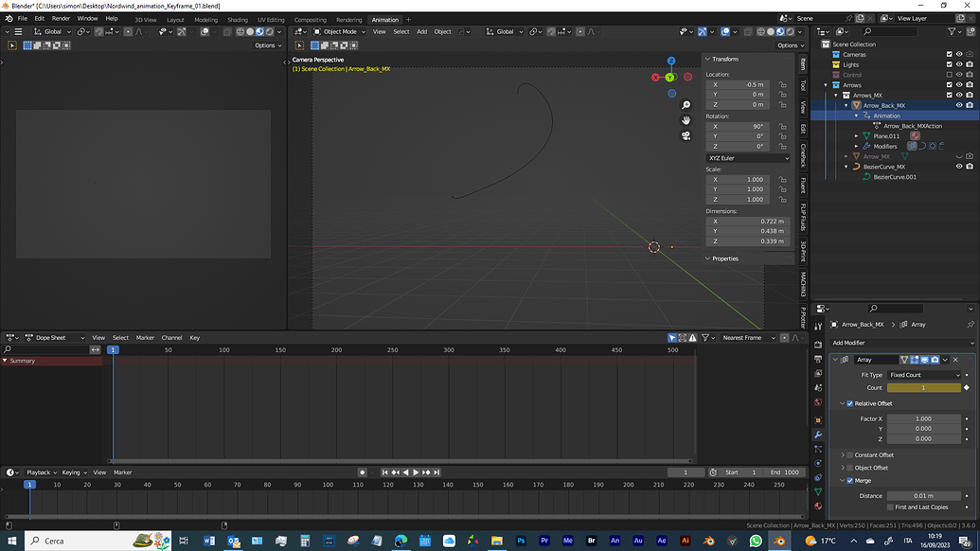Click keyframe diamond next to Count
The image size is (980, 551).
click(966, 388)
